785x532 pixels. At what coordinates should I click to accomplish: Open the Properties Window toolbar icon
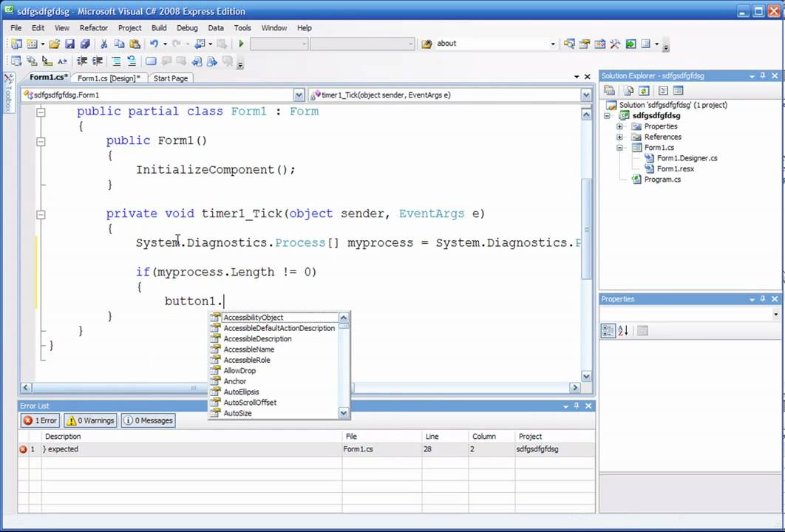[585, 44]
